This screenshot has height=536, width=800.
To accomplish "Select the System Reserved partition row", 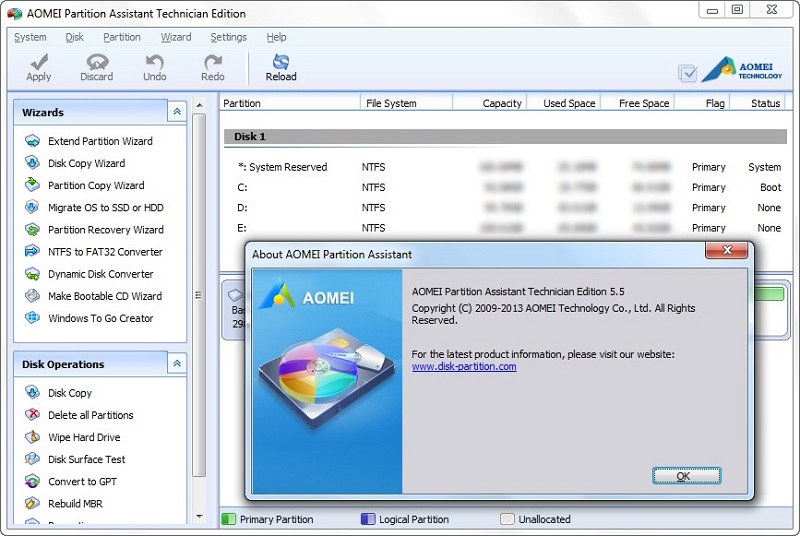I will [x=505, y=167].
